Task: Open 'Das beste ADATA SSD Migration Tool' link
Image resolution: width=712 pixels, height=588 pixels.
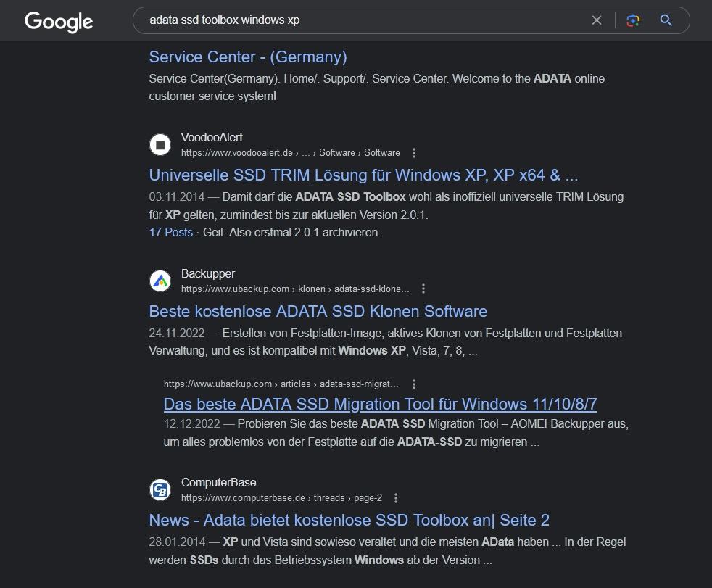Action: pyautogui.click(x=381, y=404)
